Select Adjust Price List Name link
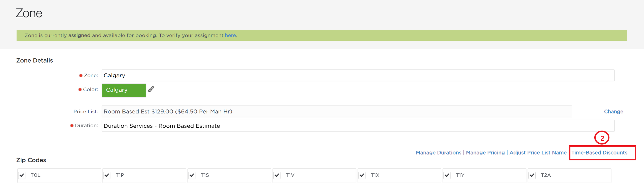This screenshot has width=644, height=183. click(538, 153)
